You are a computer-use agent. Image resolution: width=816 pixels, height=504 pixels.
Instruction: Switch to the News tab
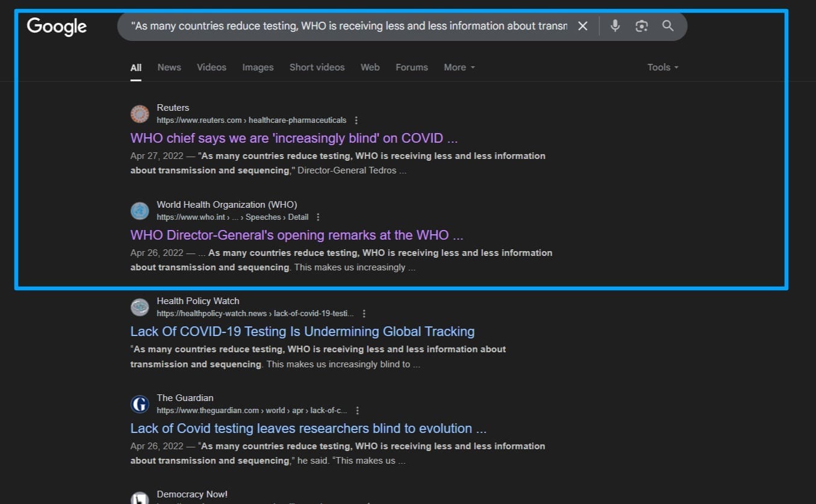click(x=169, y=67)
